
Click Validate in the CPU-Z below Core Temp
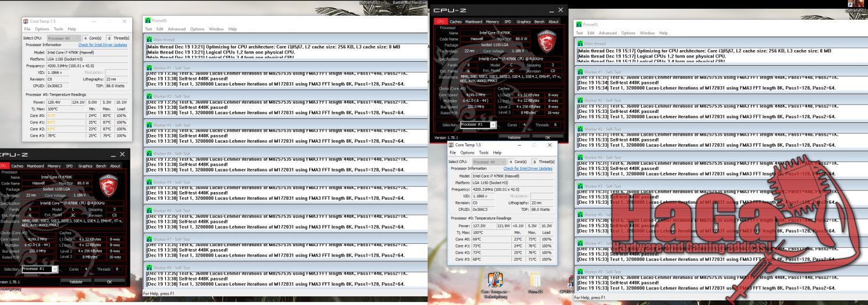(x=76, y=281)
